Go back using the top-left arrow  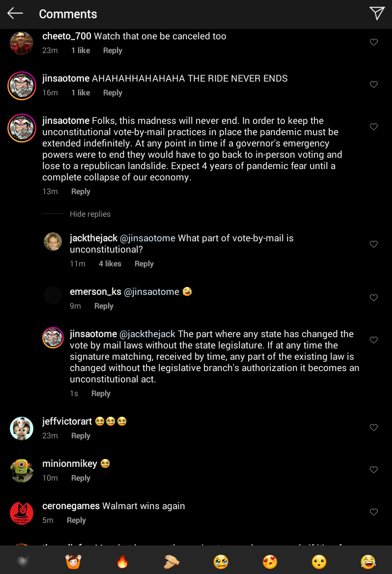[x=15, y=14]
